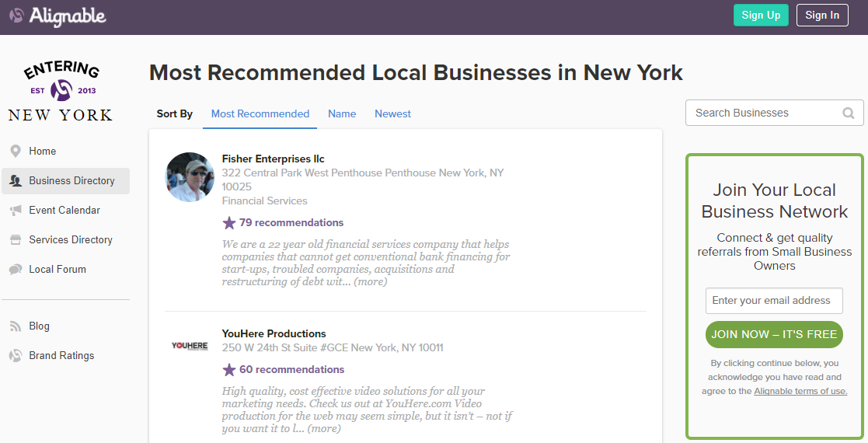Open the Alignable terms of use link
This screenshot has height=443, width=868.
pyautogui.click(x=800, y=391)
